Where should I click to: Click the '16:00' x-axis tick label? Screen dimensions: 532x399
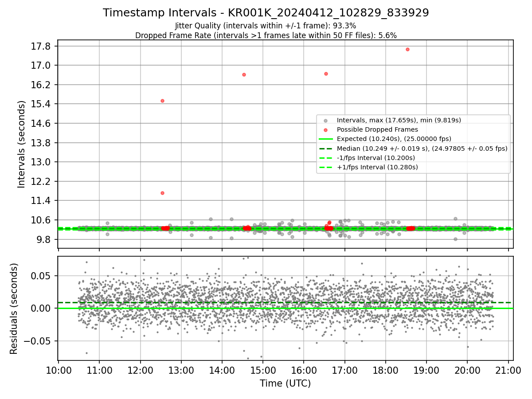pos(304,370)
